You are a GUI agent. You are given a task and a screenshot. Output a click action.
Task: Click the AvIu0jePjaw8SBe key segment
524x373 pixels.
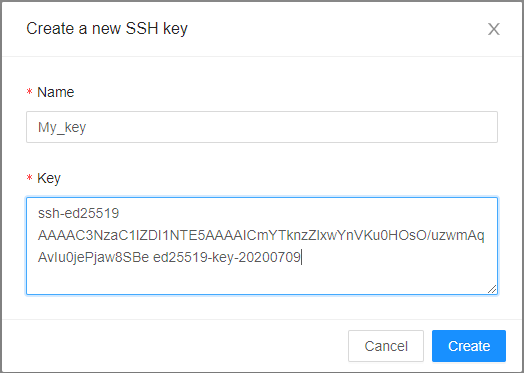93,257
